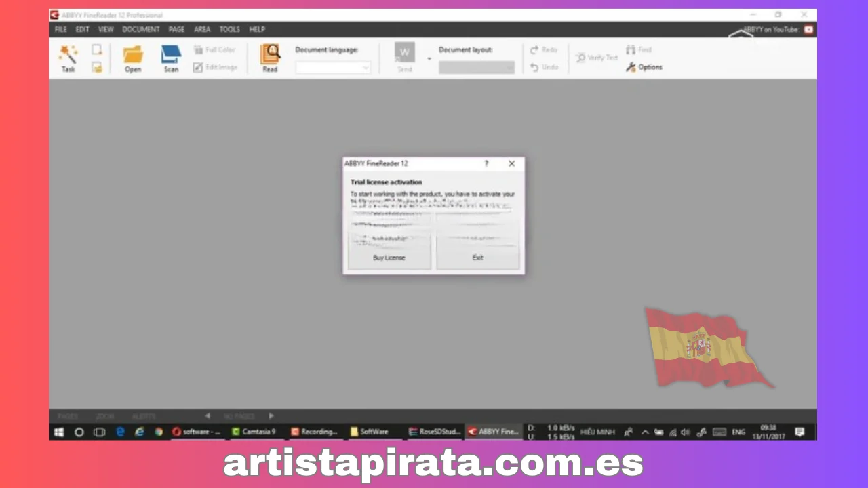Click the Redo toolbar item

pyautogui.click(x=544, y=50)
